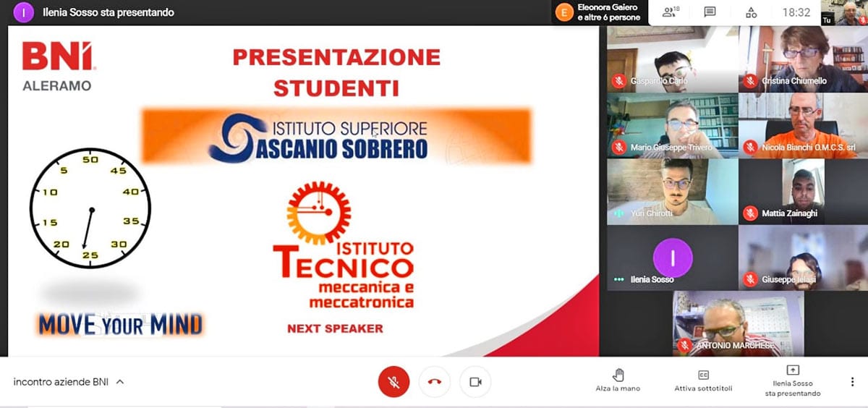The width and height of the screenshot is (868, 408).
Task: Click the MOVE YOUR MIND text
Action: [120, 325]
